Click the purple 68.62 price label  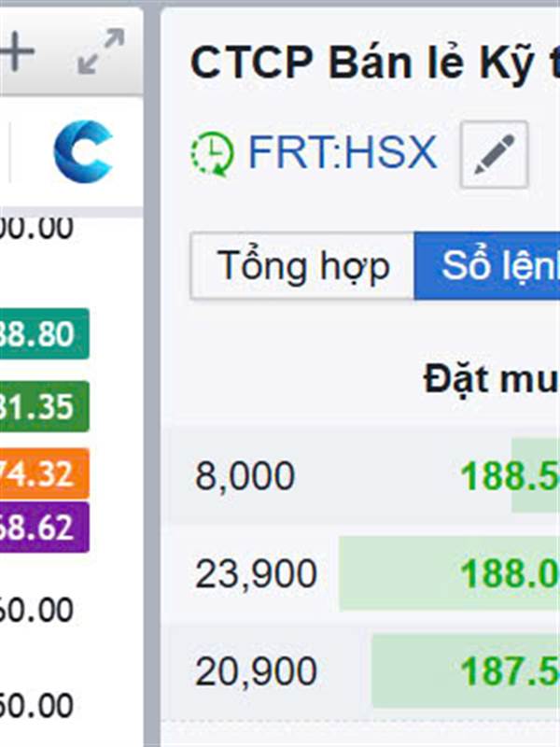point(44,527)
